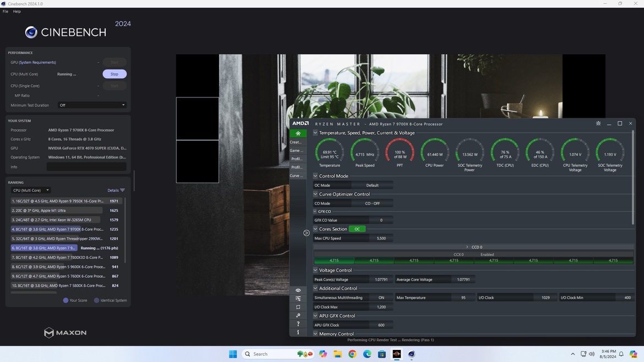Open Ryzen Master help question mark icon

coord(298,324)
